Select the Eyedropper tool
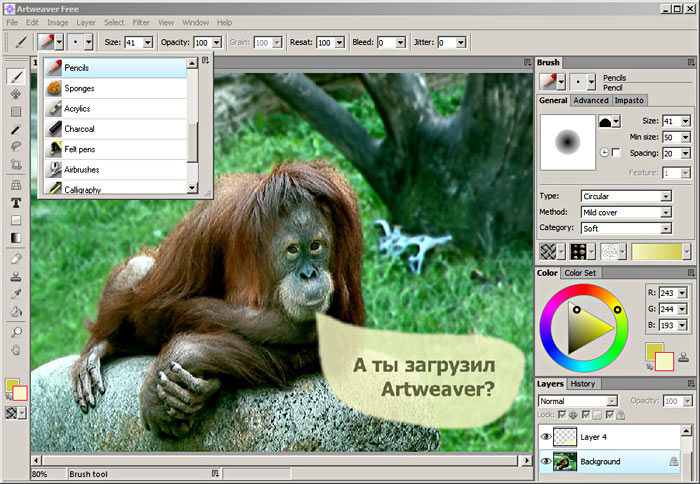The height and width of the screenshot is (484, 700). (x=16, y=294)
